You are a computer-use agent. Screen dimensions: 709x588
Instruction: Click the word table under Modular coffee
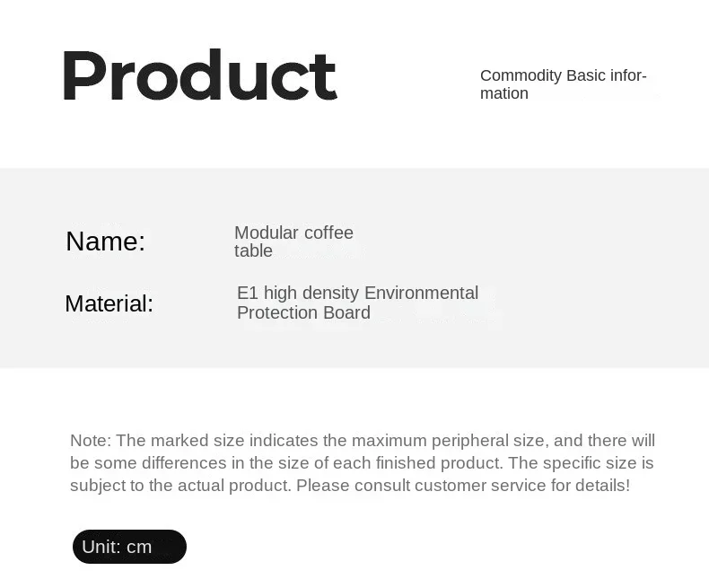coord(253,251)
